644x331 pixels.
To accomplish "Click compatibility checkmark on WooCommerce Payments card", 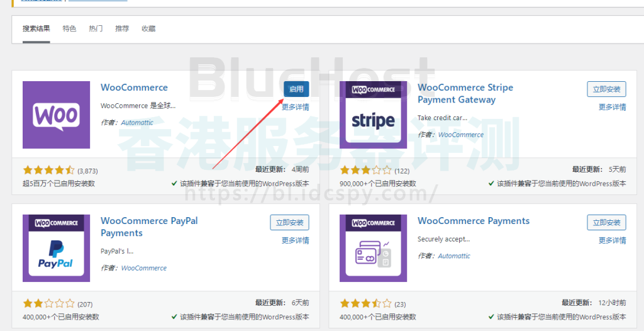I will click(x=491, y=317).
